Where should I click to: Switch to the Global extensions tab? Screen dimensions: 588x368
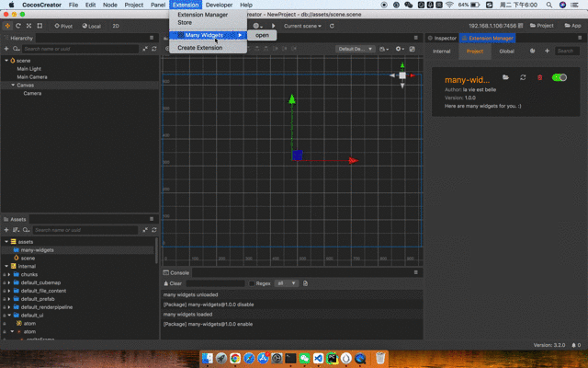click(506, 52)
